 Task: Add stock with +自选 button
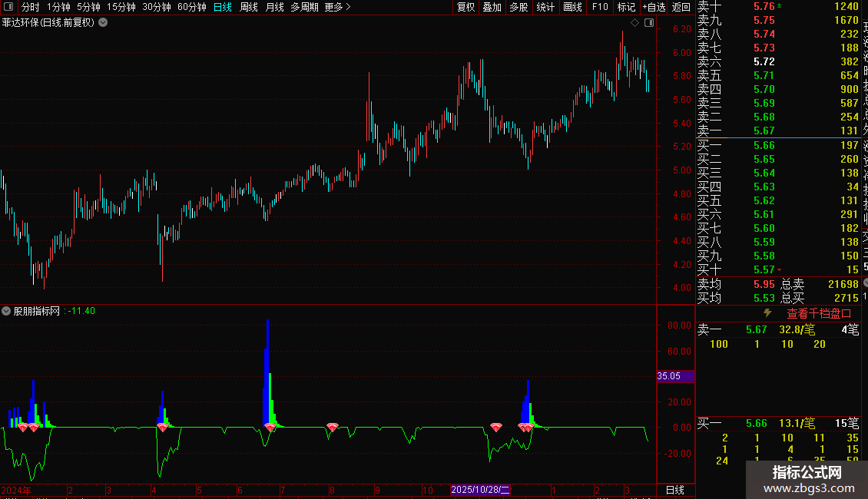[x=654, y=7]
